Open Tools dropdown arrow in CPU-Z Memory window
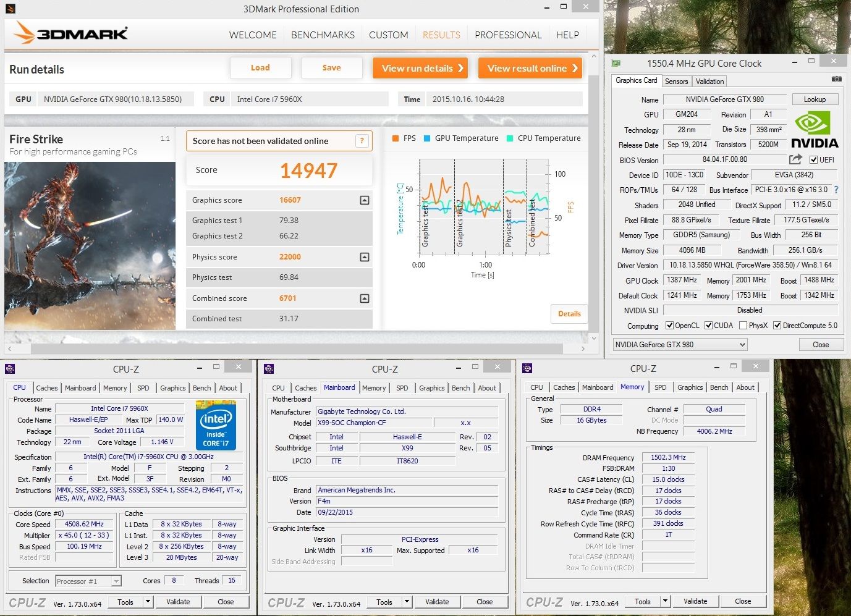This screenshot has height=616, width=851. [665, 601]
